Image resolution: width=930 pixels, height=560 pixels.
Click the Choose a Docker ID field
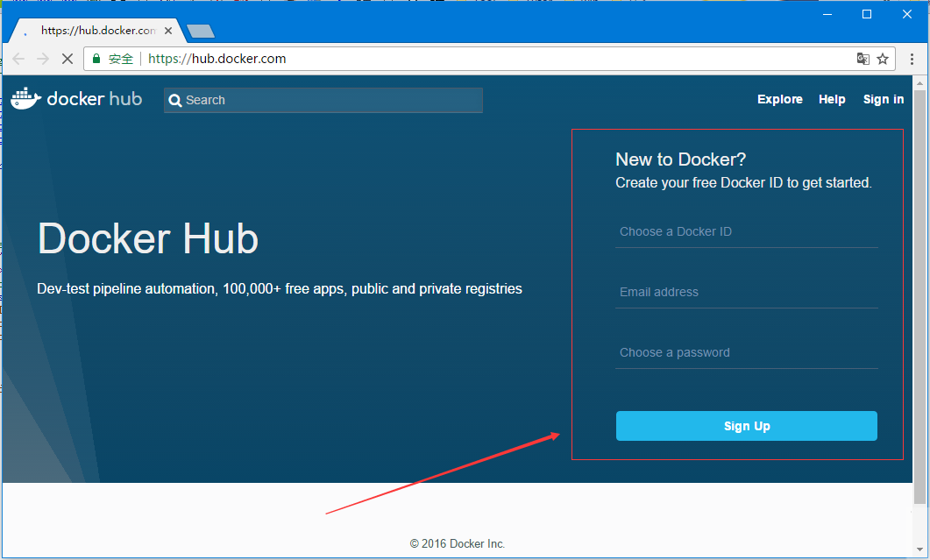point(747,232)
